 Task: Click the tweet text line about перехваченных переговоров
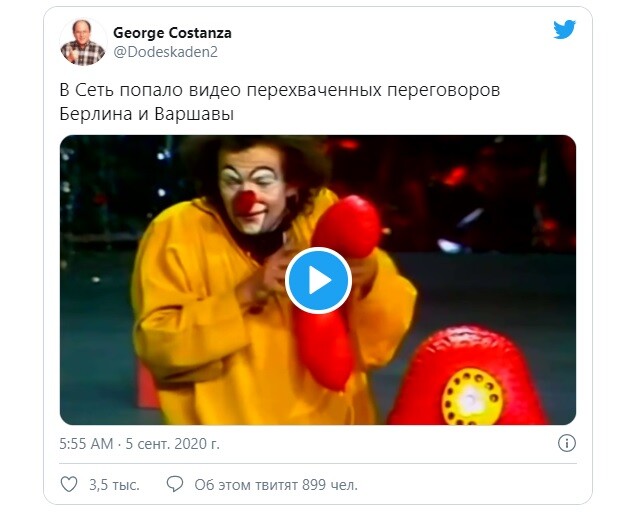280,90
